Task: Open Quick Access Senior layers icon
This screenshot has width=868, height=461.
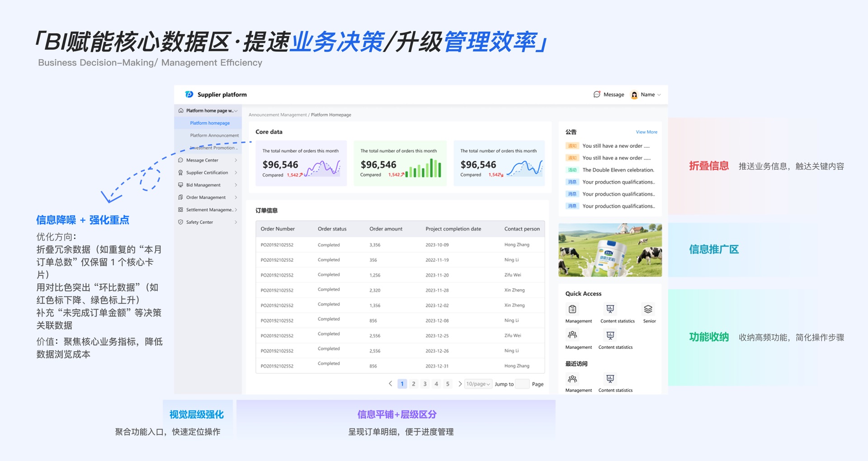Action: (x=648, y=309)
